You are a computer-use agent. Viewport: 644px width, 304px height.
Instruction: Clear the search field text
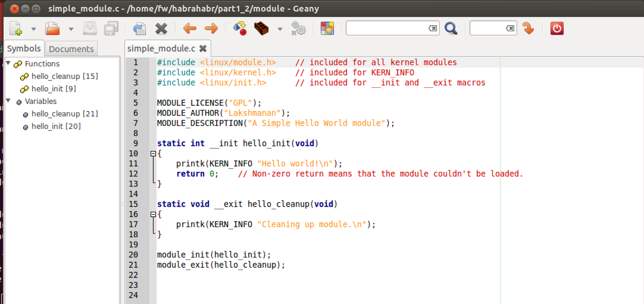click(433, 28)
